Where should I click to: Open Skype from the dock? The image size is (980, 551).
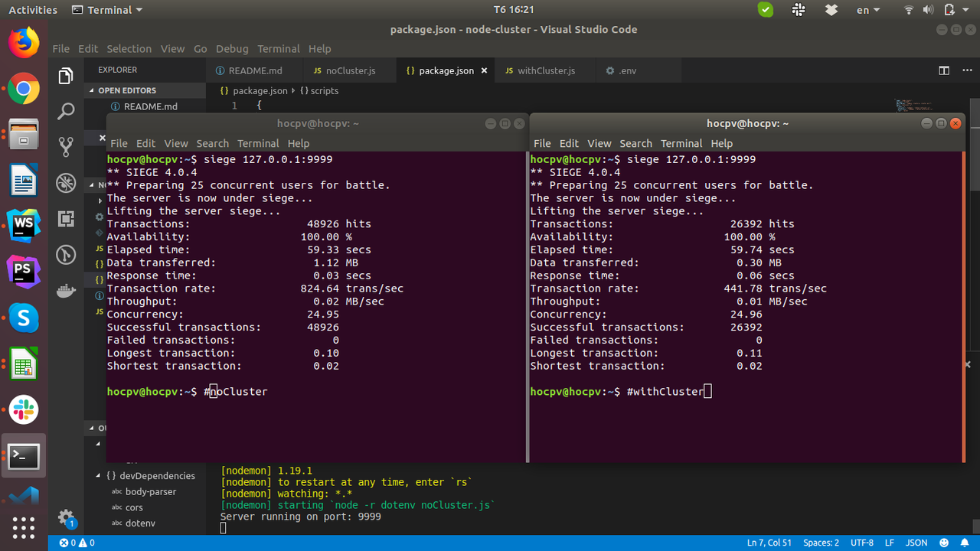click(x=24, y=318)
